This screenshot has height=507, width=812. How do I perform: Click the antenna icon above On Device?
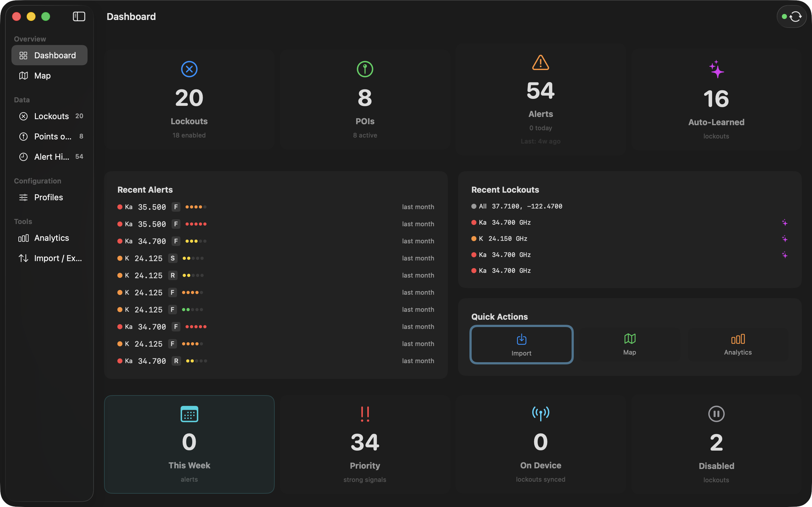click(x=540, y=413)
